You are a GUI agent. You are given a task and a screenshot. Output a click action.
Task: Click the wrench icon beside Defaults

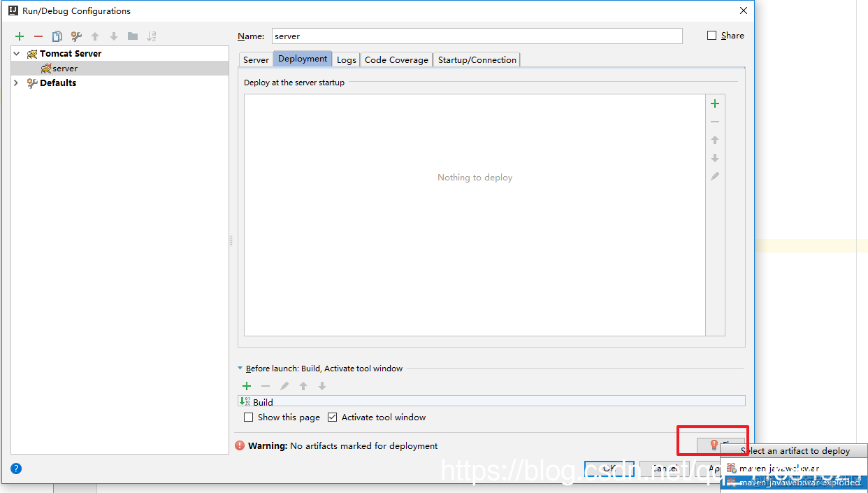(x=32, y=83)
